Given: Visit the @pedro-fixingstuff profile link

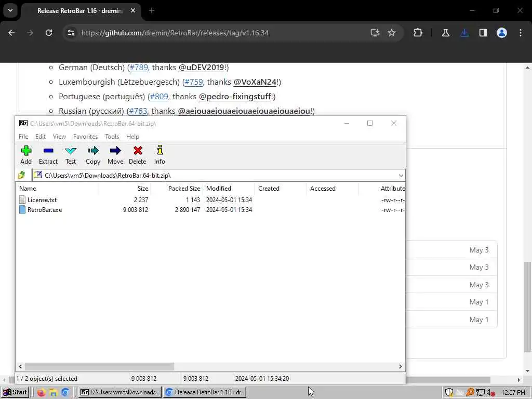Looking at the screenshot, I should point(235,96).
